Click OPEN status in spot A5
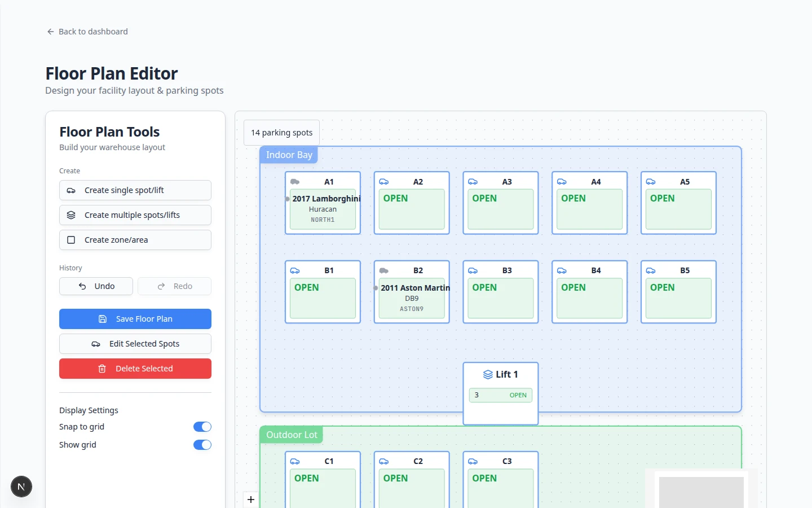 663,198
